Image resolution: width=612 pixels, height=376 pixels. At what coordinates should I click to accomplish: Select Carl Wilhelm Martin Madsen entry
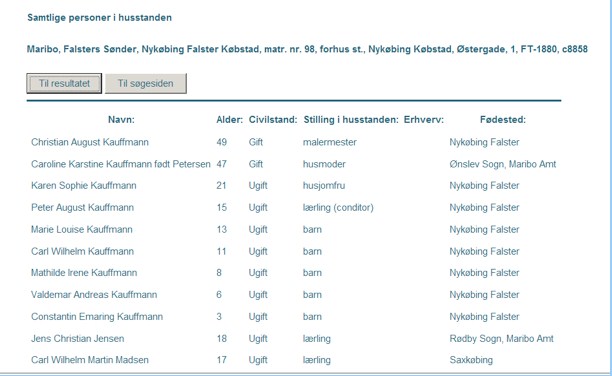coord(90,360)
